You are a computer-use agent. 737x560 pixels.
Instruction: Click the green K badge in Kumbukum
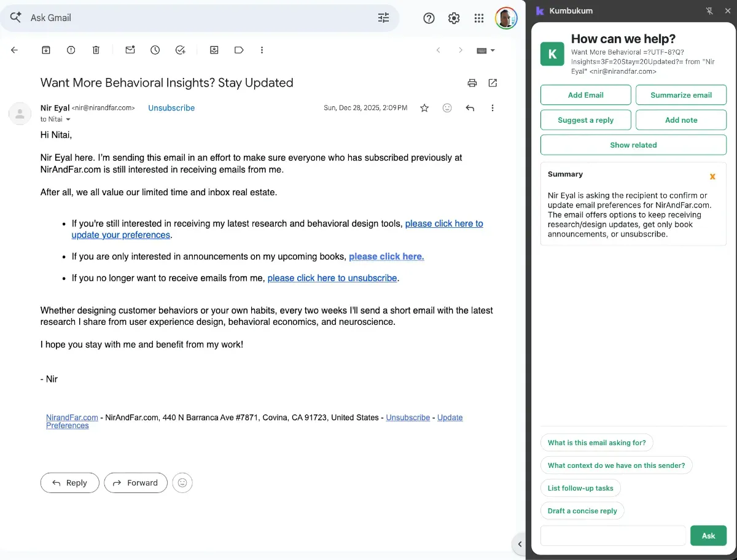552,54
